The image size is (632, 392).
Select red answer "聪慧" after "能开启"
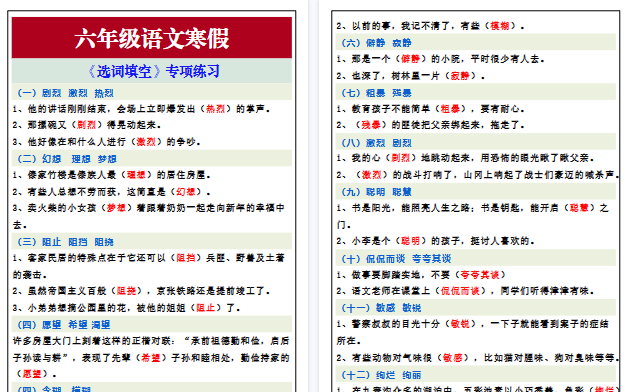[580, 208]
